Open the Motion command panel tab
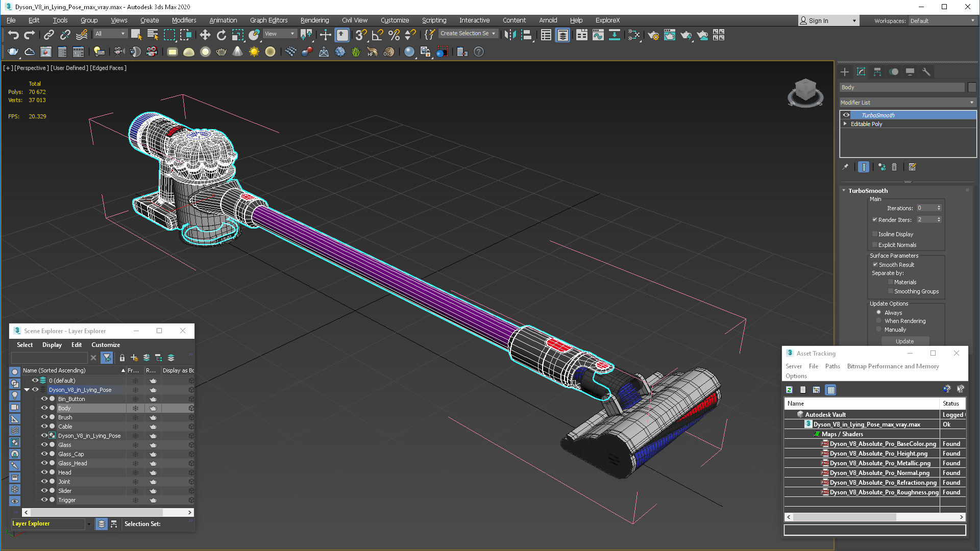Image resolution: width=980 pixels, height=551 pixels. tap(894, 72)
